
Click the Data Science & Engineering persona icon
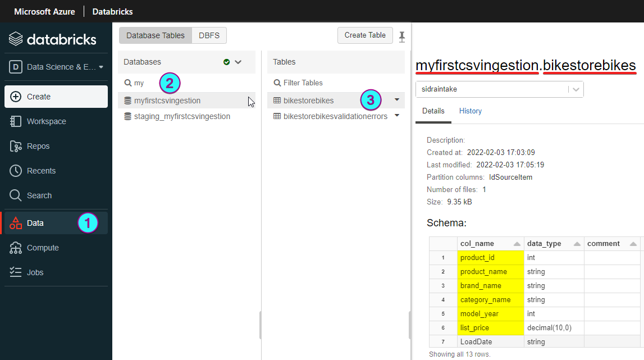click(x=16, y=67)
